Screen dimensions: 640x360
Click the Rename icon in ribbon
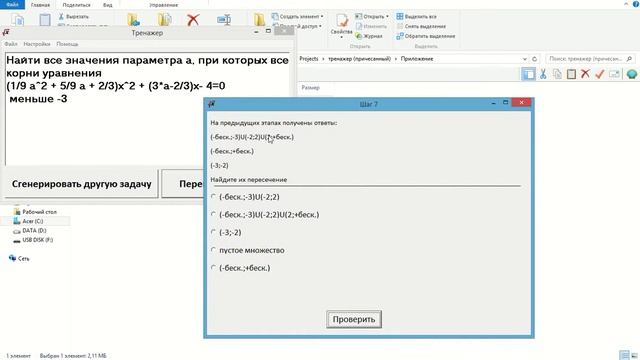tap(224, 19)
